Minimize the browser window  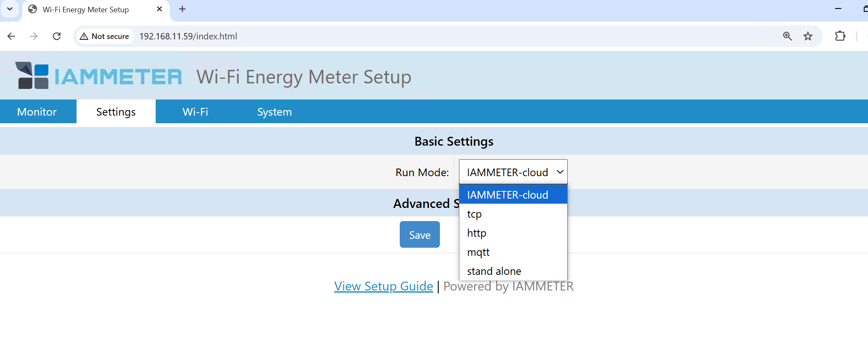click(838, 9)
